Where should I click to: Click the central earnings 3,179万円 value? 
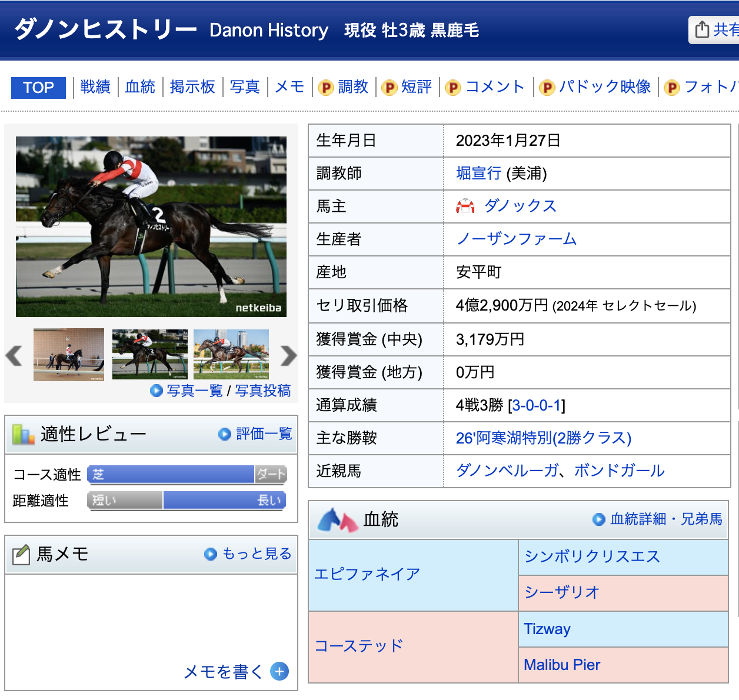point(490,339)
